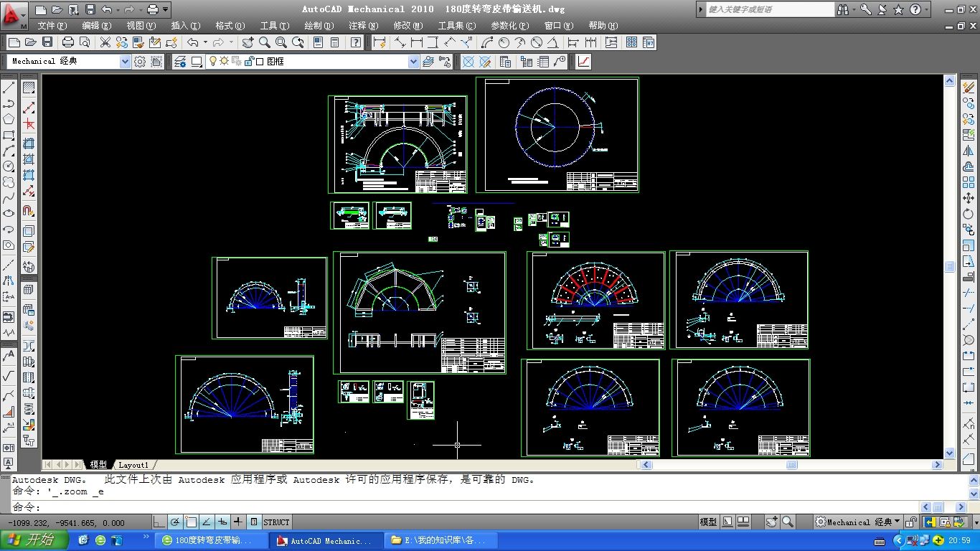The height and width of the screenshot is (551, 980).
Task: Select the Ellipse draw tool
Action: point(9,214)
